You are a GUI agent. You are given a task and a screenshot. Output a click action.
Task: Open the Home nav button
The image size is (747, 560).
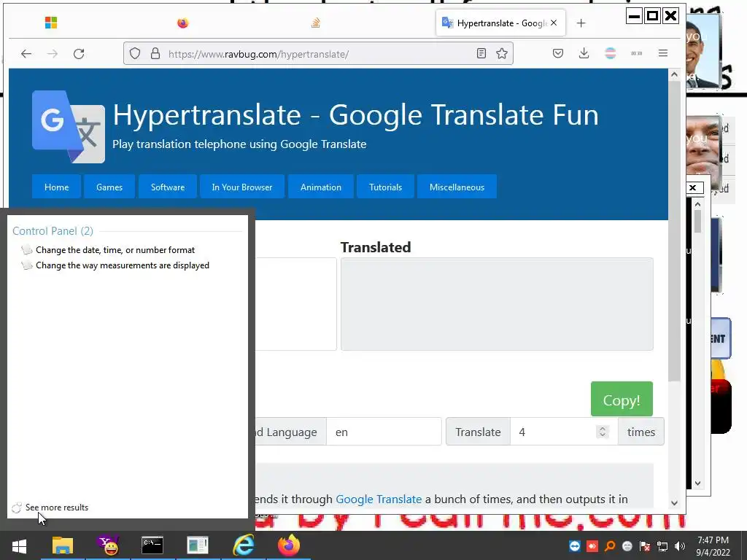pos(56,187)
